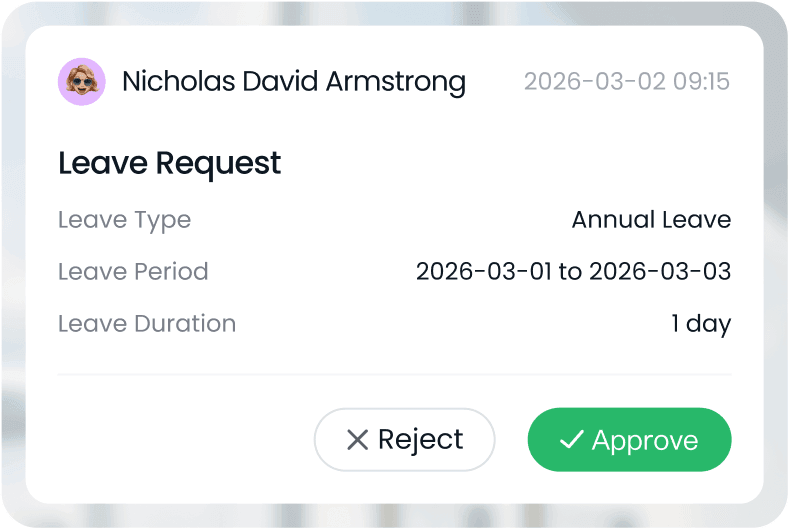
Task: Click the word 'to' between the dates
Action: click(570, 272)
